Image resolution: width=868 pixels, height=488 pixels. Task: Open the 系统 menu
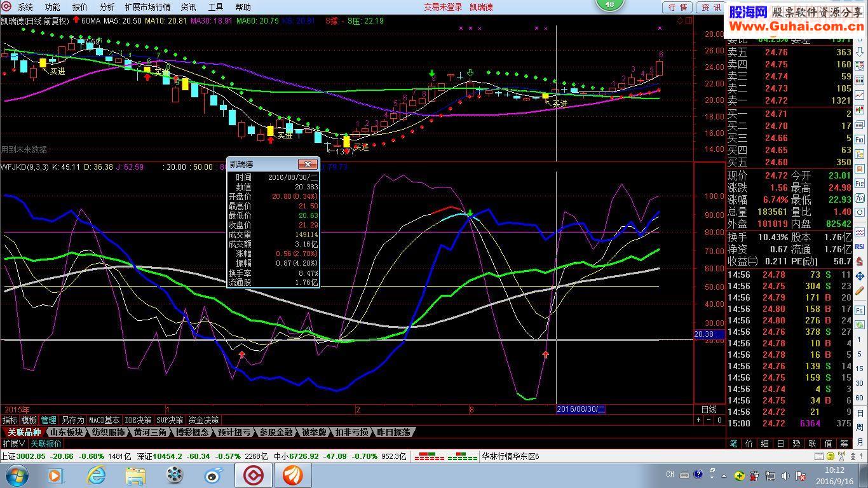[25, 7]
